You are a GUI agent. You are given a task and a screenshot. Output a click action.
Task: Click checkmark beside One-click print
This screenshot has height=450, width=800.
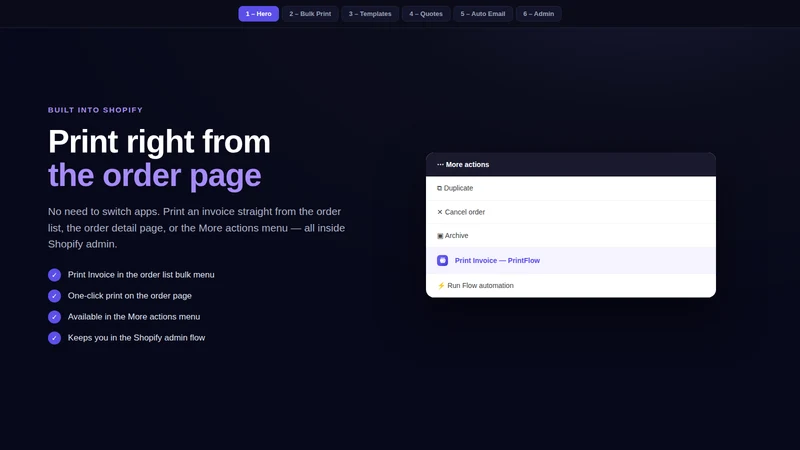tap(55, 296)
